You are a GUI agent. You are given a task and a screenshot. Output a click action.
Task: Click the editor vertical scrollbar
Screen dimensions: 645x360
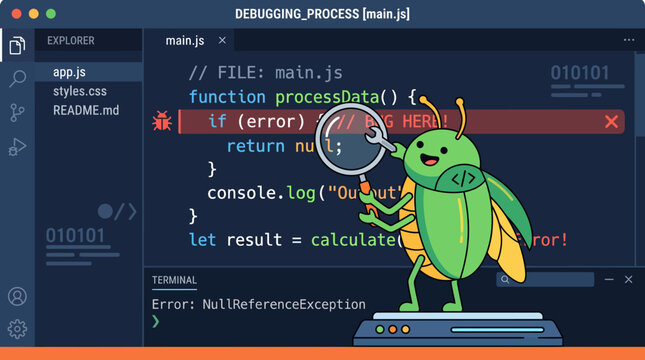[x=640, y=95]
